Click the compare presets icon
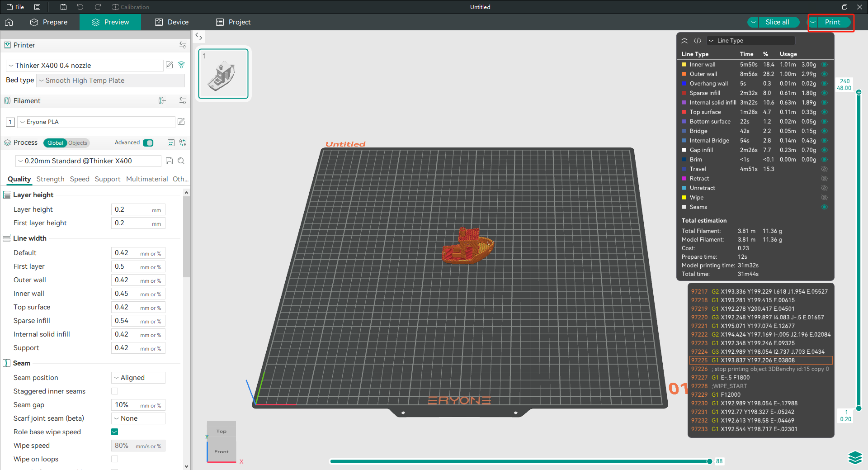The height and width of the screenshot is (470, 868). tap(183, 142)
